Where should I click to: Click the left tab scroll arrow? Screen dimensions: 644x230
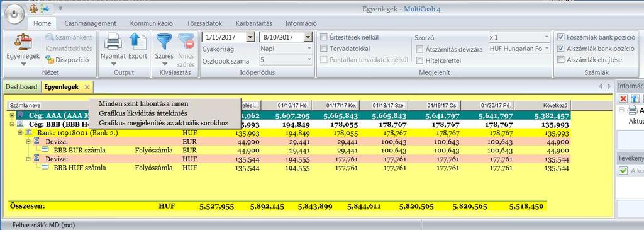tap(601, 87)
